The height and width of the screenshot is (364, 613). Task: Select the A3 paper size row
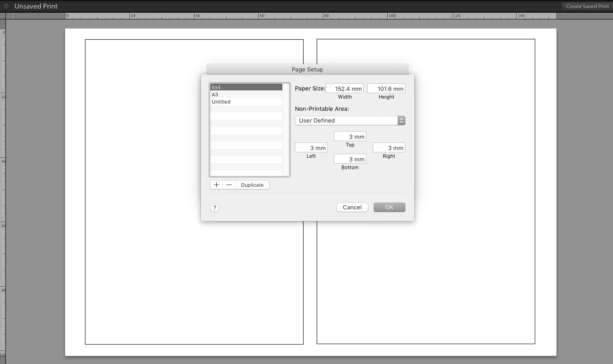click(247, 95)
